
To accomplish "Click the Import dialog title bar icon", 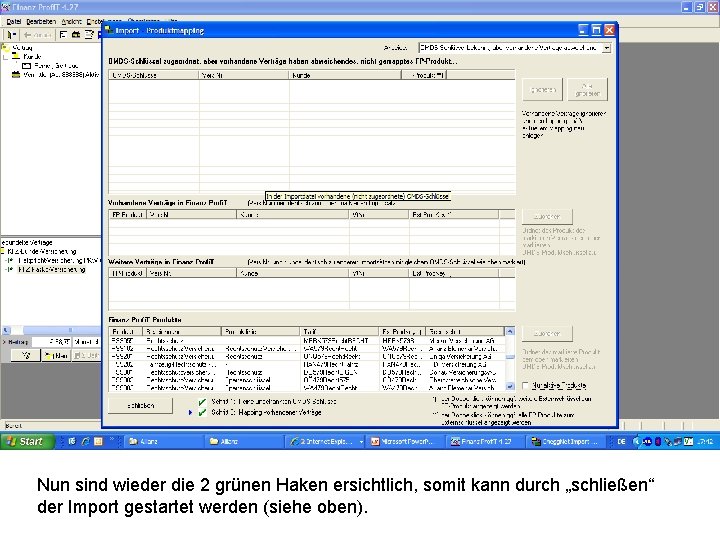I will [109, 30].
